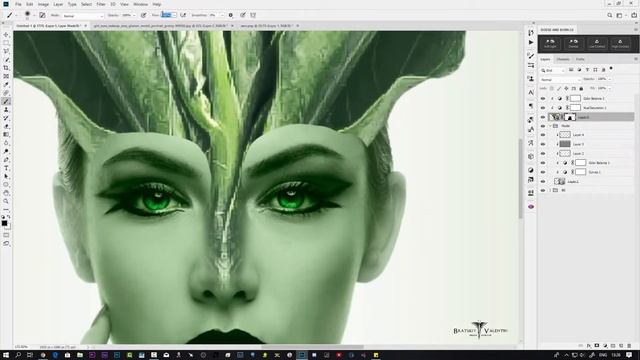Toggle pressure for size icon

(243, 15)
